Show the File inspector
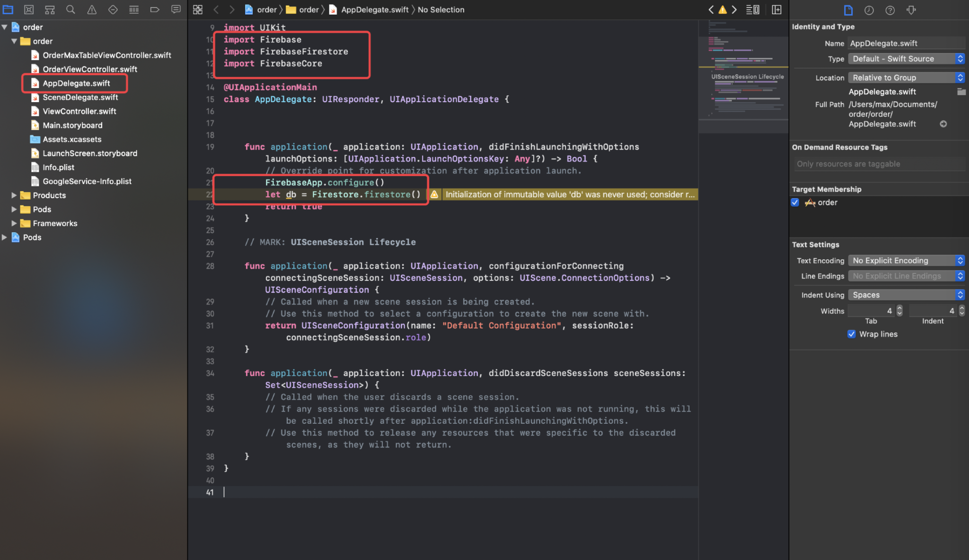The height and width of the screenshot is (560, 969). 848,10
